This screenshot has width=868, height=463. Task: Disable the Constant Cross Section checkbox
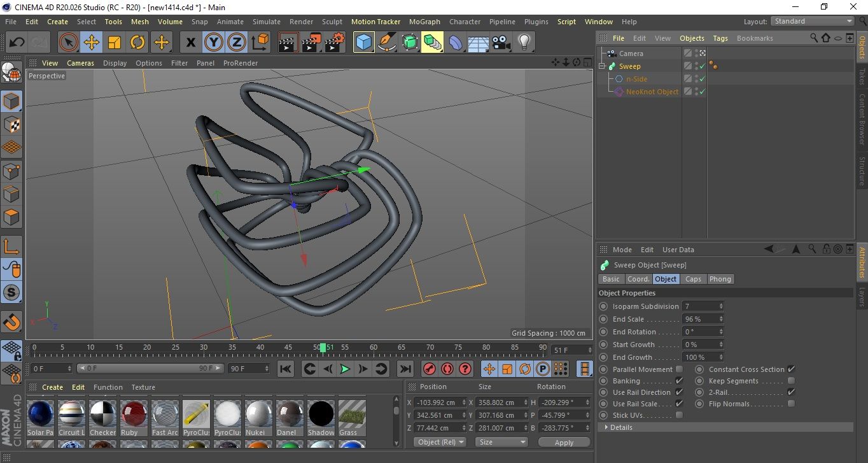[791, 369]
